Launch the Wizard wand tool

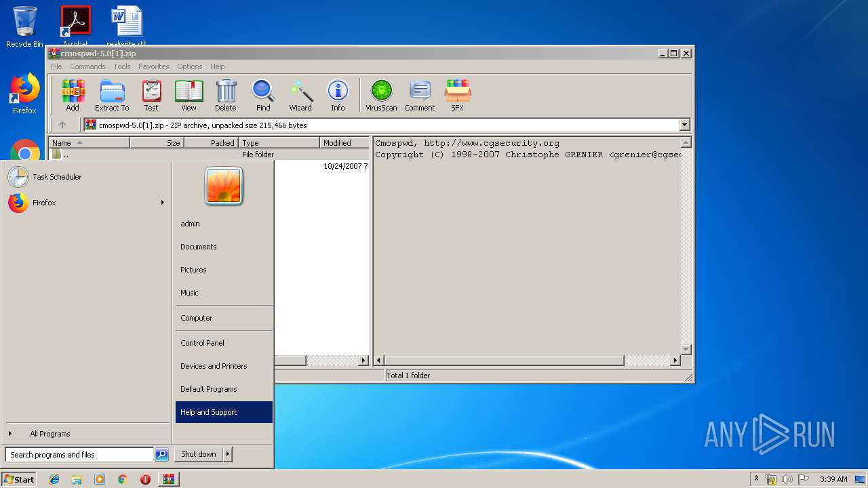pos(300,95)
